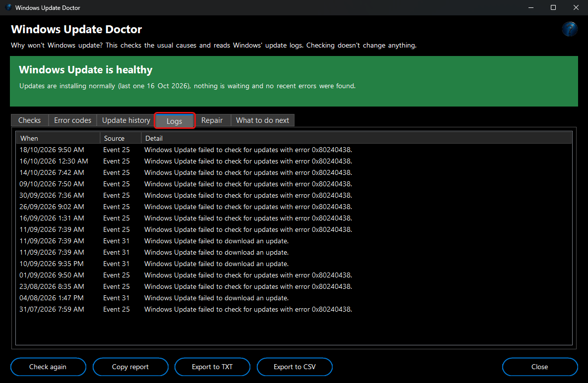Screen dimensions: 588x383
Task: Click Export to TXT button
Action: coord(212,367)
